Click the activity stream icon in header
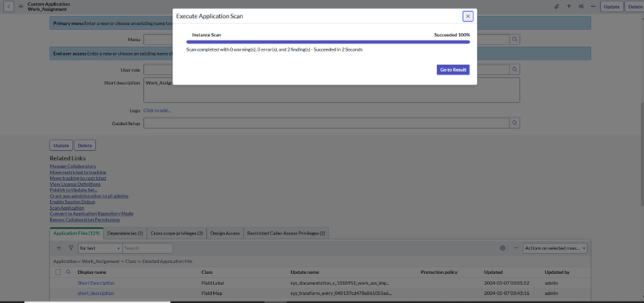 [x=569, y=7]
